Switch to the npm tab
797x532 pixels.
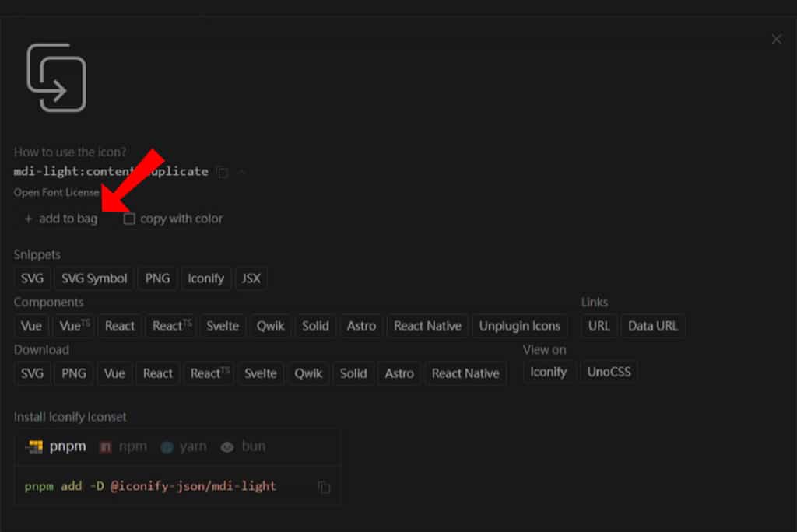coord(124,446)
